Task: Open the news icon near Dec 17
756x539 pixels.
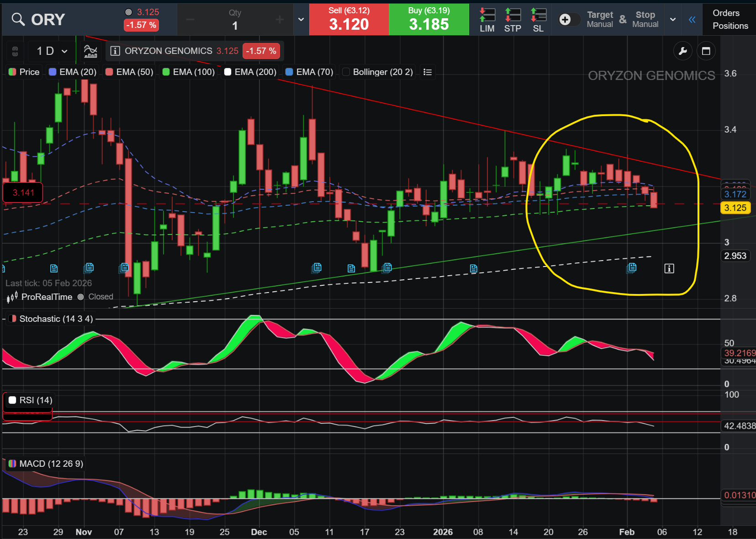Action: (351, 268)
